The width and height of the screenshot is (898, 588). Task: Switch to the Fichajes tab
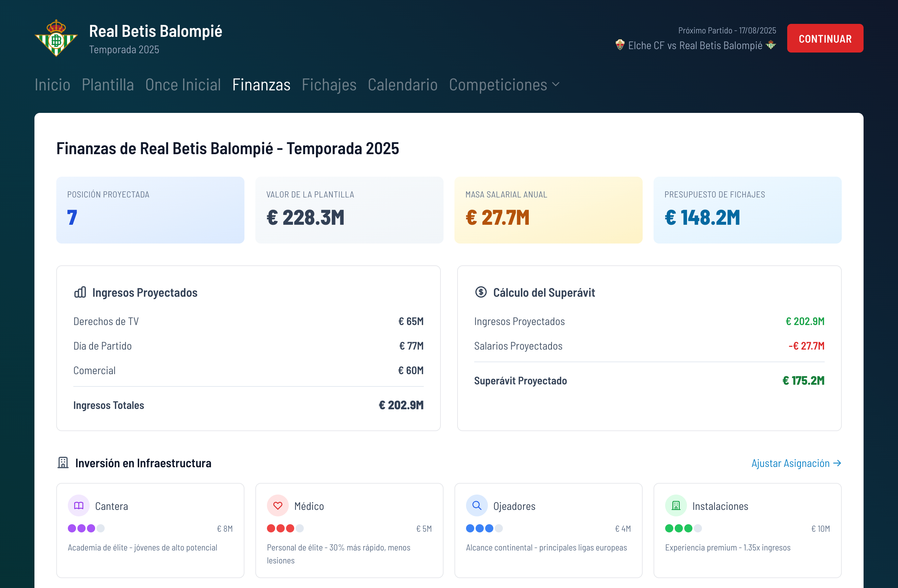pos(329,85)
